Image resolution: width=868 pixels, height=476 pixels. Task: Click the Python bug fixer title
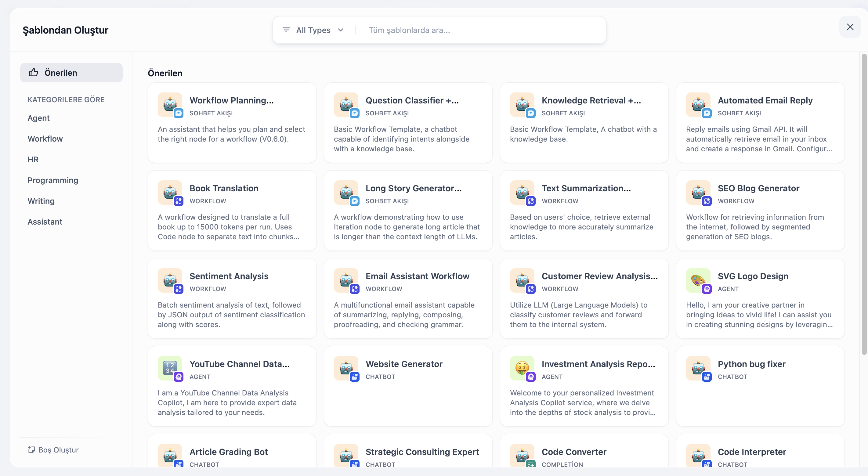click(x=752, y=364)
